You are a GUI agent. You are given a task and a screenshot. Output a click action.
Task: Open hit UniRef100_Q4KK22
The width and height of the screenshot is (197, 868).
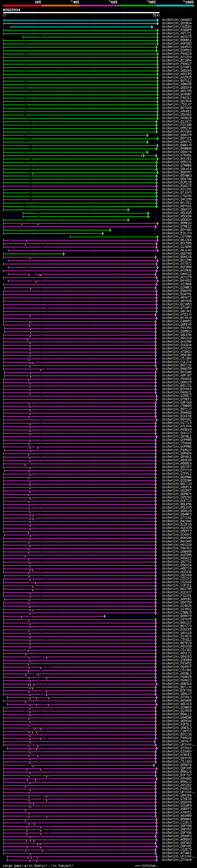(177, 274)
